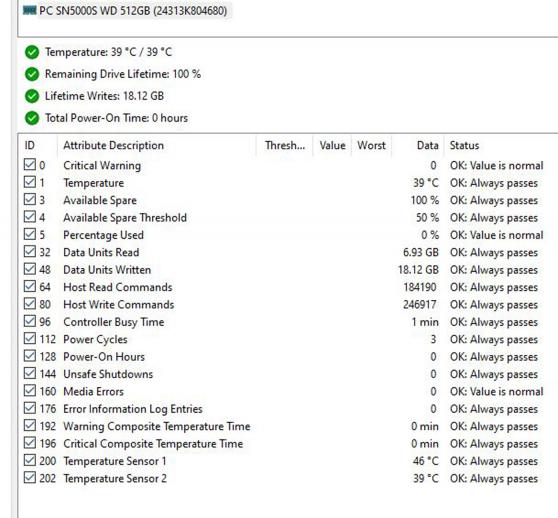The height and width of the screenshot is (518, 558).
Task: Sort by the ID column header
Action: 37,146
